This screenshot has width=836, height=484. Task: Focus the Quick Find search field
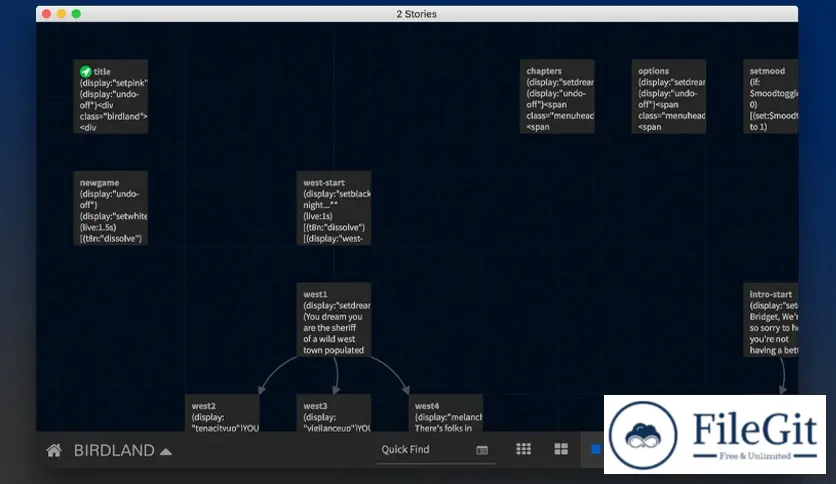(436, 450)
